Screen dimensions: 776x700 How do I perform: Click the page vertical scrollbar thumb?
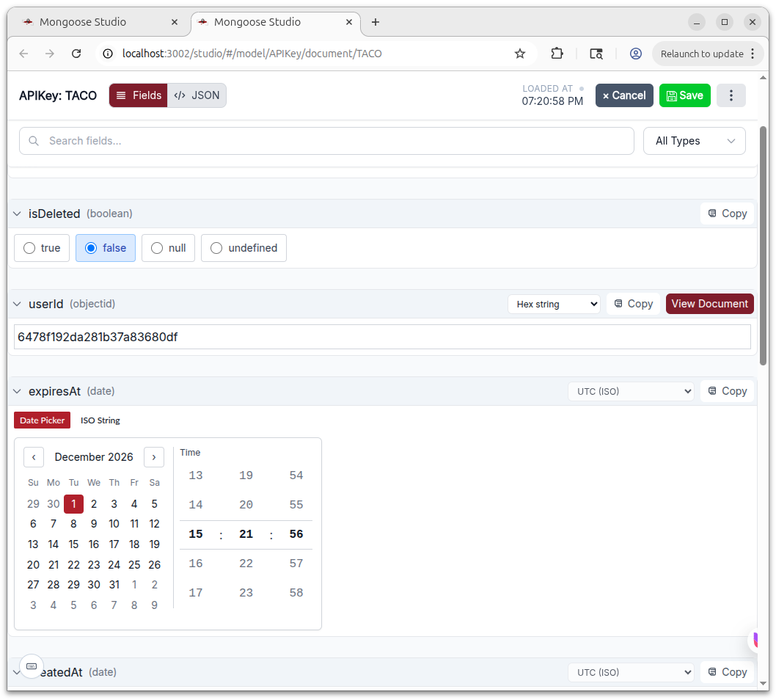coord(763,246)
